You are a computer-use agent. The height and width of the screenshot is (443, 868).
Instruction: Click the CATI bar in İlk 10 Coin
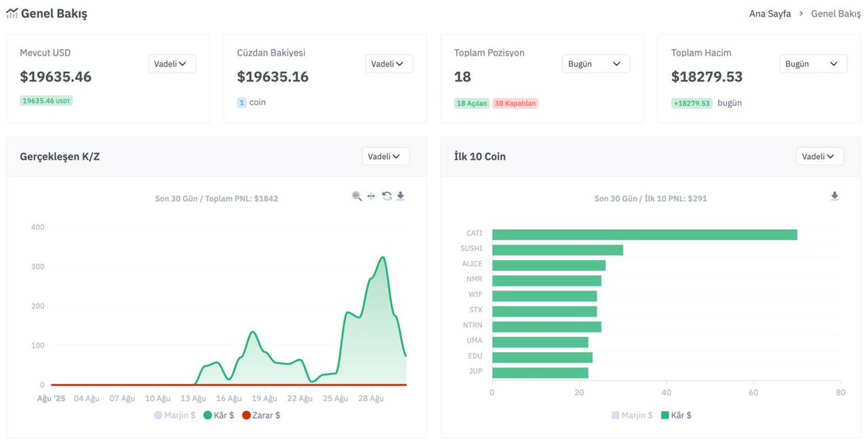pos(644,234)
